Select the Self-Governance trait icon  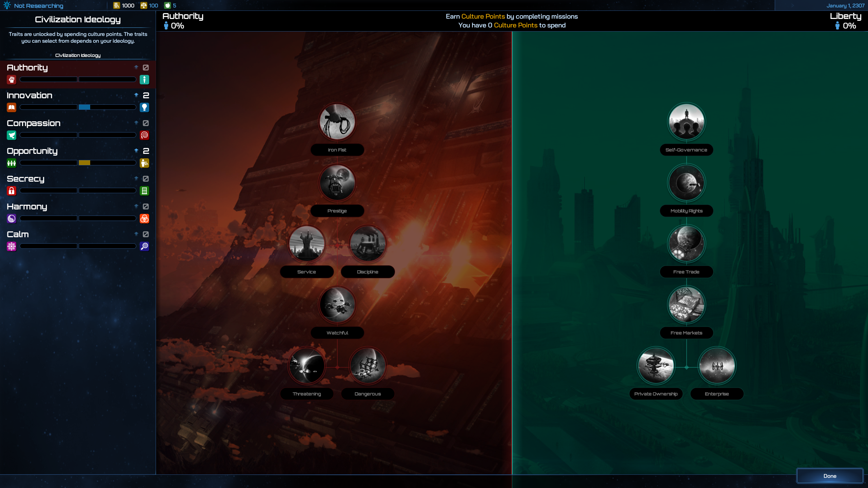click(x=686, y=122)
